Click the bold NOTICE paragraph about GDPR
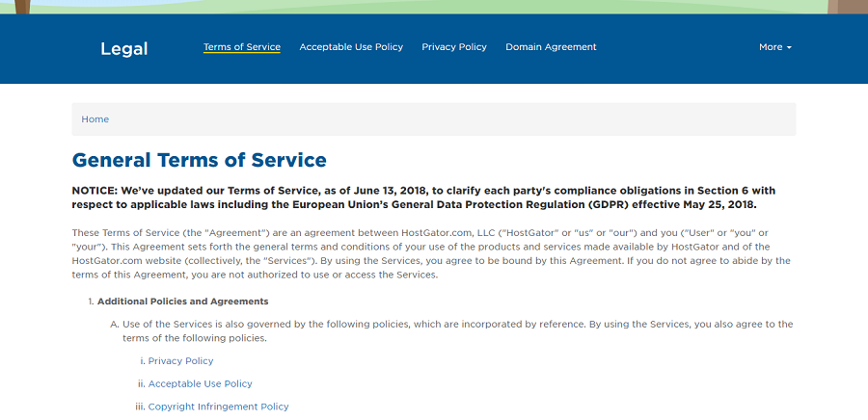The width and height of the screenshot is (868, 420). (424, 197)
